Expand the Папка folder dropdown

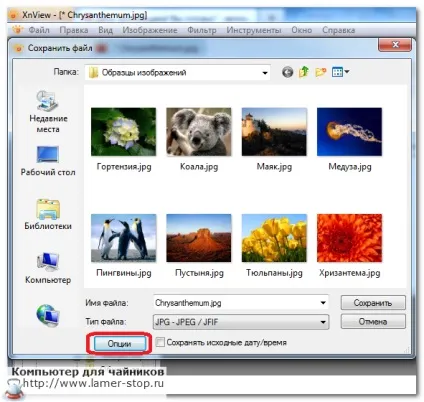[x=265, y=73]
